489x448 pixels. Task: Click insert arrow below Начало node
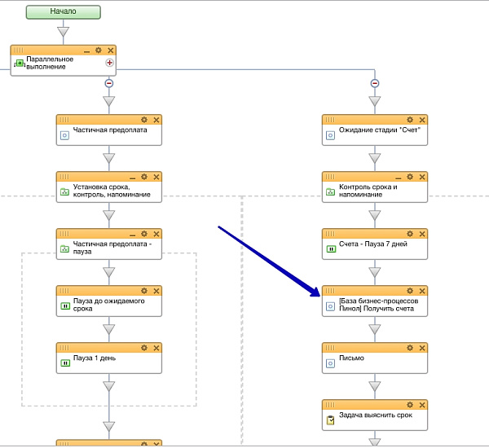click(64, 32)
